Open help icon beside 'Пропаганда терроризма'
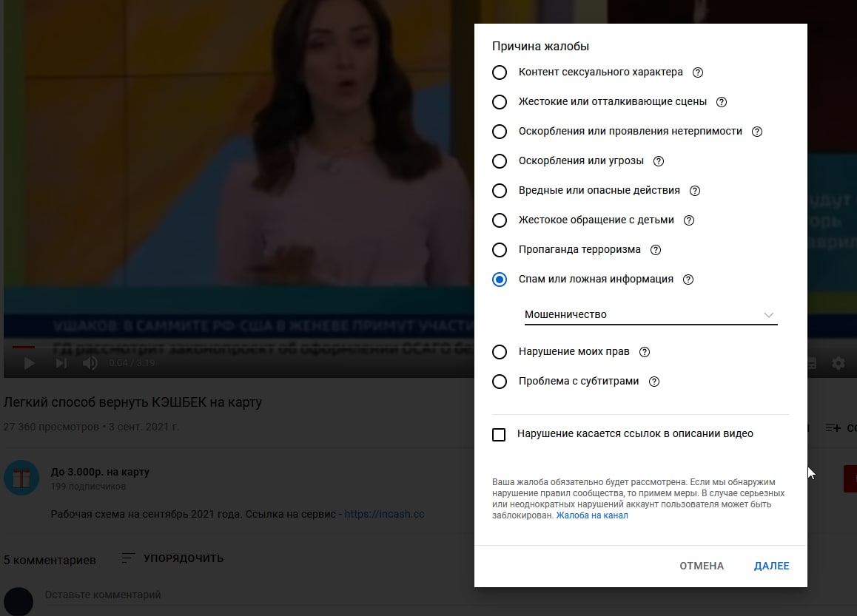The height and width of the screenshot is (616, 857). 655,249
